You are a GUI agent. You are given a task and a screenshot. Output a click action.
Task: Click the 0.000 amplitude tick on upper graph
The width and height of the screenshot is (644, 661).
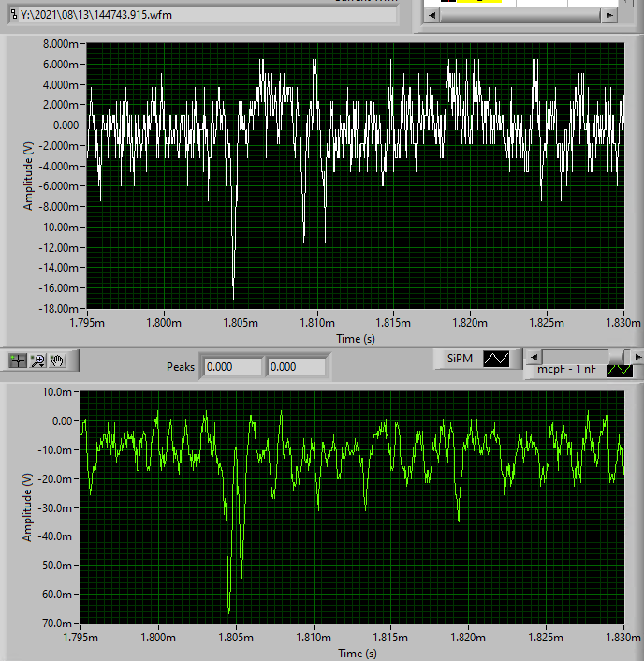[x=66, y=125]
